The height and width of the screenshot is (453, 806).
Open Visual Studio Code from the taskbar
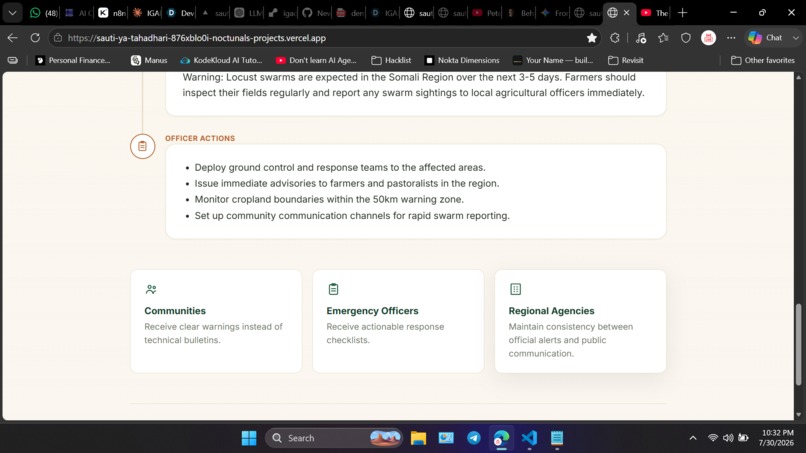[529, 438]
